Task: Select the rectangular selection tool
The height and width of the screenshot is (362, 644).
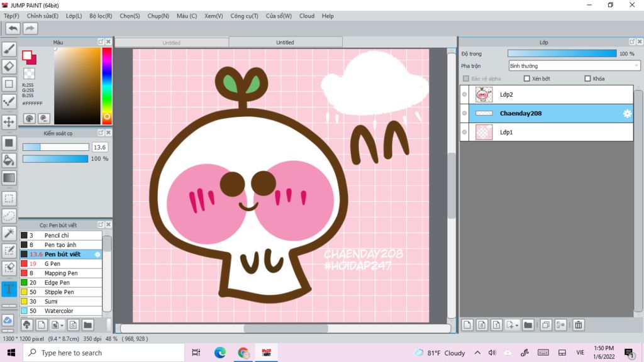Action: (x=9, y=198)
